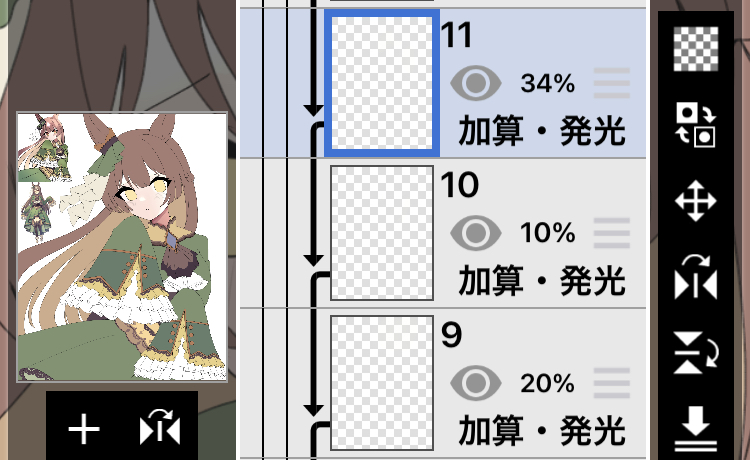Select the Move/Transform arrows tool
Viewport: 750px width, 460px height.
695,201
